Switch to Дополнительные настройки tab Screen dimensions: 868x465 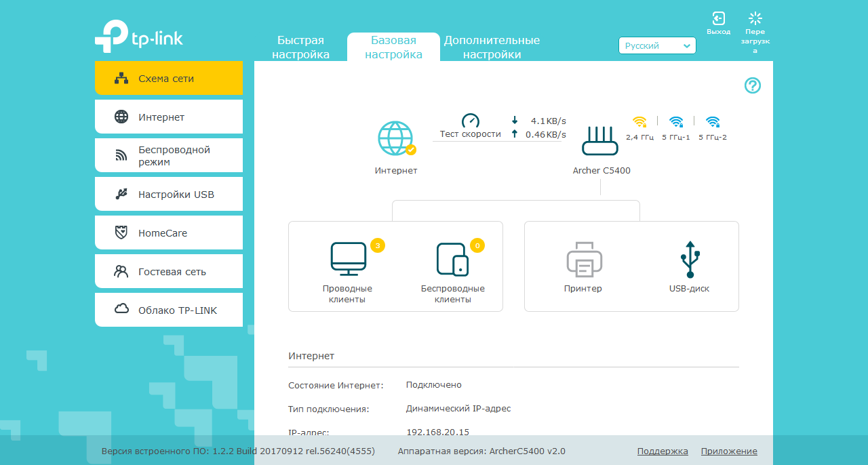[x=492, y=47]
